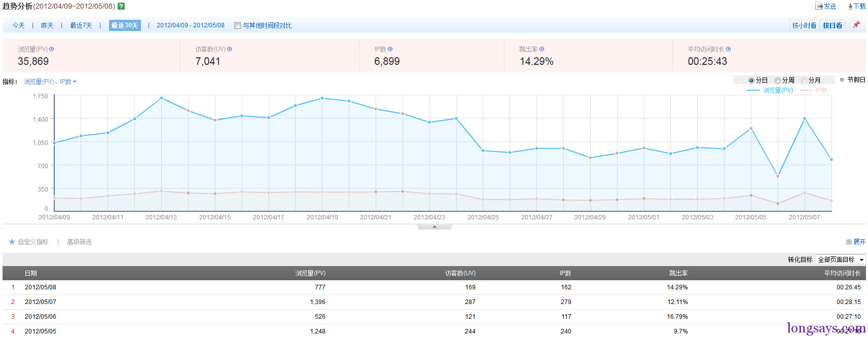Screen dimensions: 868x338
Task: Open the help tooltip icon next to 访客数(UV)
Action: click(229, 49)
